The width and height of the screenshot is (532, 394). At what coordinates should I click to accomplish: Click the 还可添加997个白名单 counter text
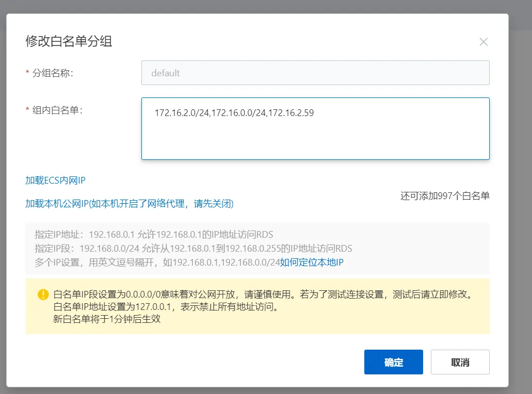(x=444, y=196)
